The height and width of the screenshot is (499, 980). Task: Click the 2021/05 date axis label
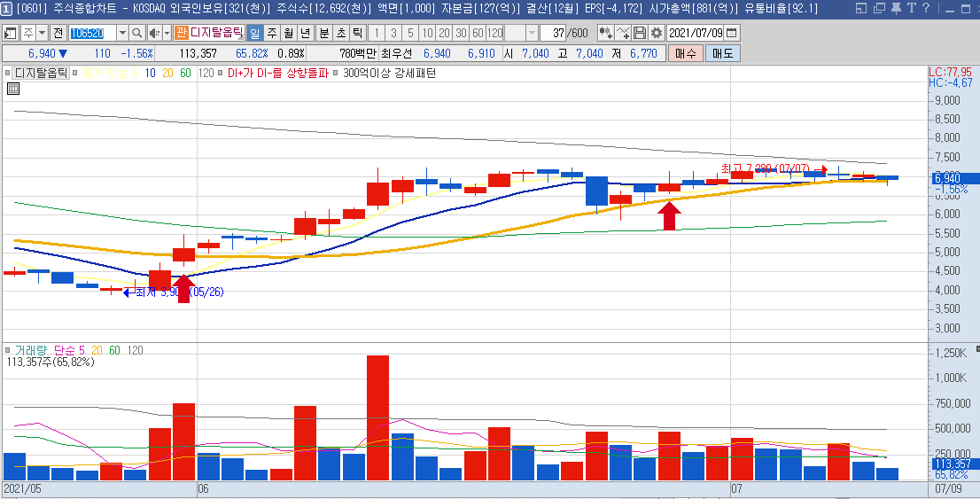[20, 488]
